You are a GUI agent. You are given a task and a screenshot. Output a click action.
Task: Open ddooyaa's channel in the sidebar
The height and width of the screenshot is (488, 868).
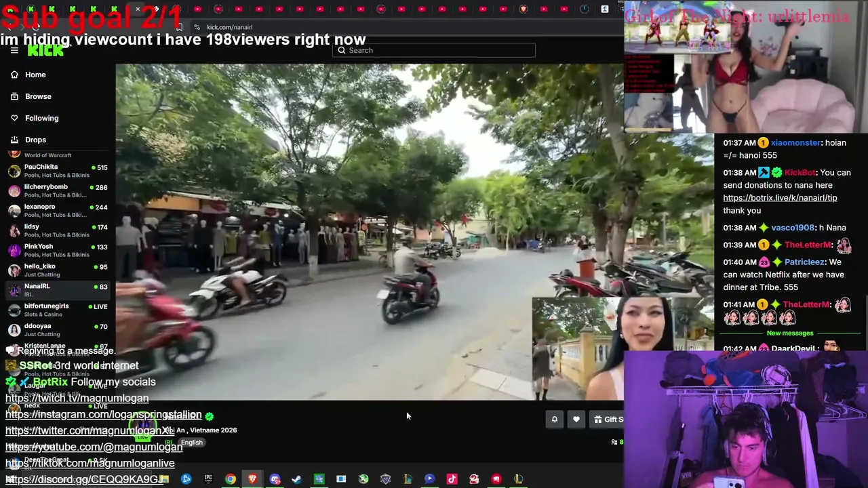pos(58,329)
